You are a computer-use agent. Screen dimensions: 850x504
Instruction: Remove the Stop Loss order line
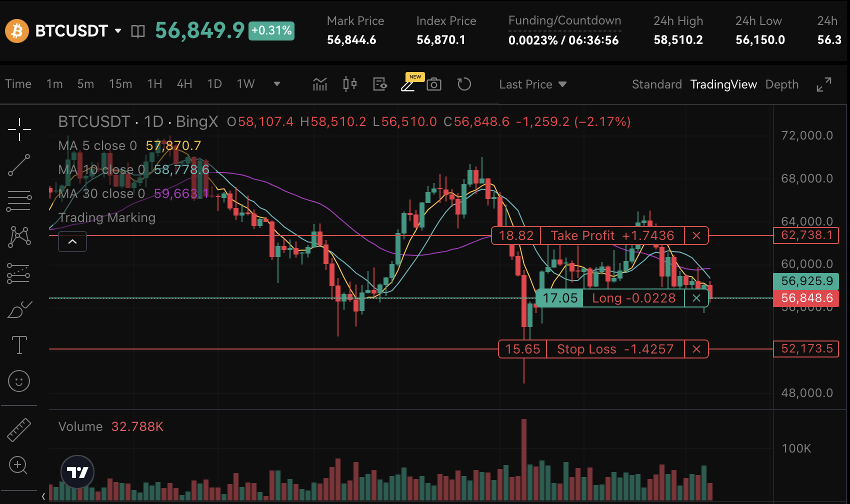pyautogui.click(x=696, y=349)
